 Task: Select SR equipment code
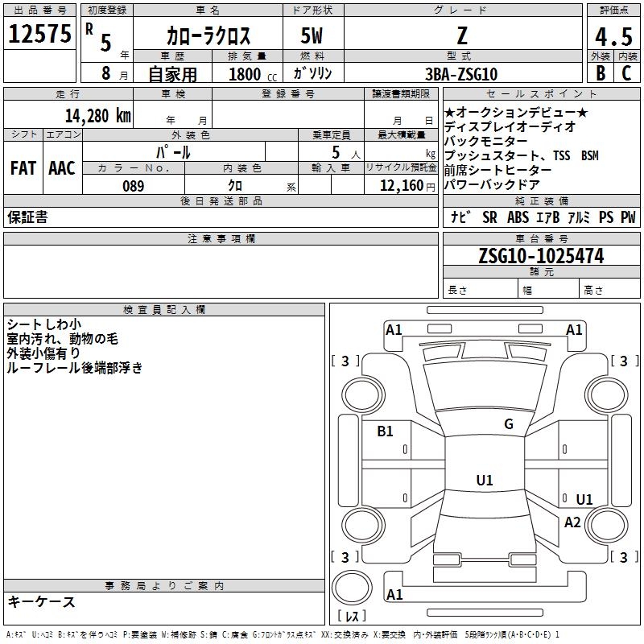[x=489, y=217]
